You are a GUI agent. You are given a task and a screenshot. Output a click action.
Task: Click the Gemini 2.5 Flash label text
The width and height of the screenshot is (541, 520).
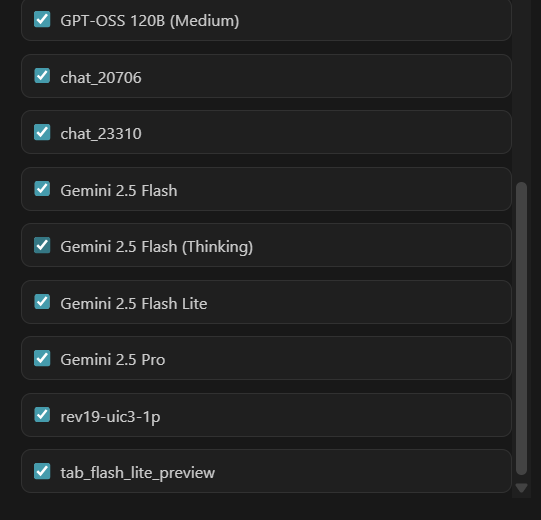[119, 190]
